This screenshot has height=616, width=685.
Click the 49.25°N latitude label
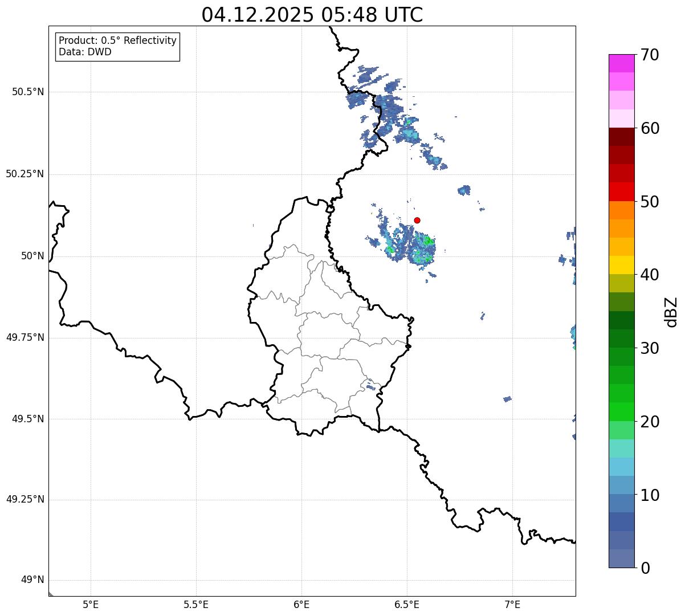tap(25, 500)
